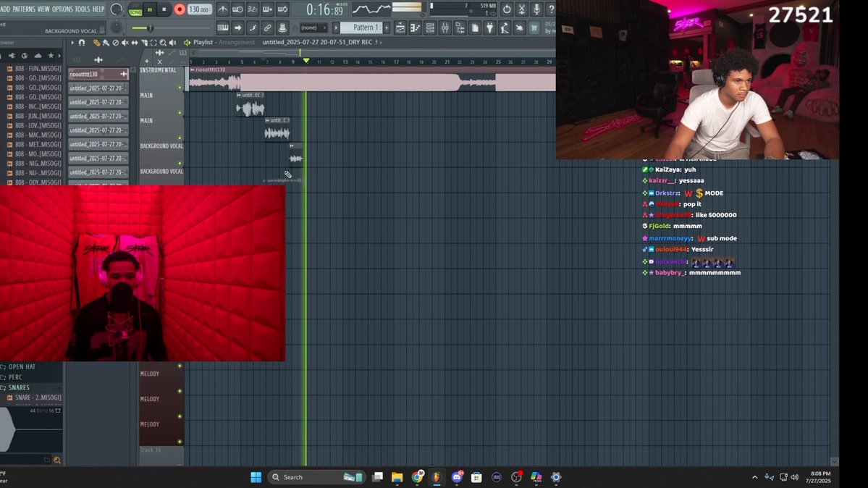Pick the Mute tool in Playlist toolbar

tap(125, 43)
